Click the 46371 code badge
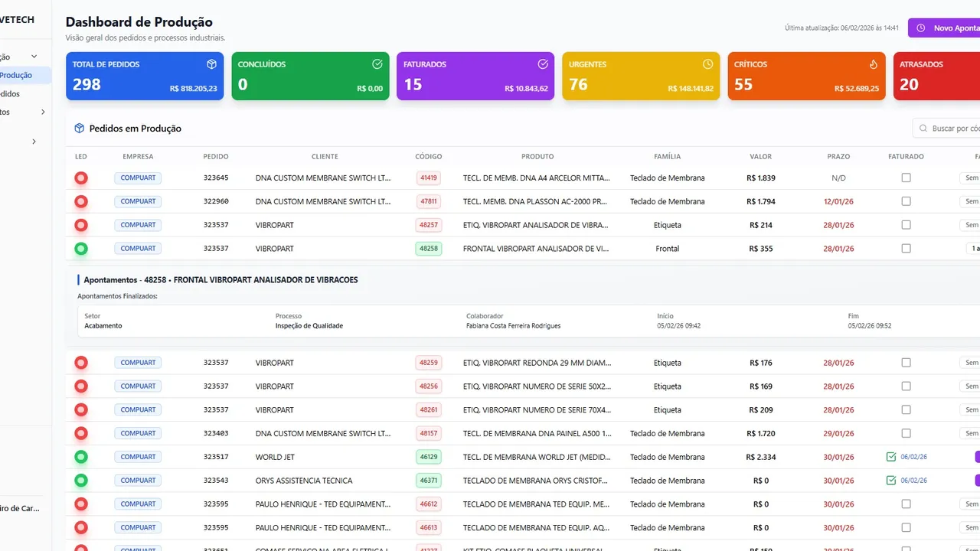 (429, 481)
